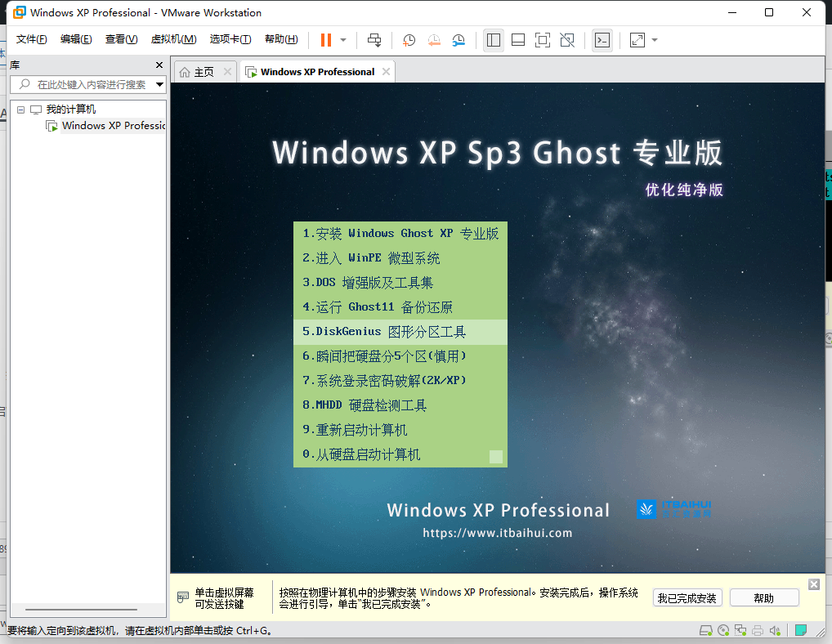Open the 虚拟机(M) menu
832x644 pixels.
pyautogui.click(x=173, y=39)
